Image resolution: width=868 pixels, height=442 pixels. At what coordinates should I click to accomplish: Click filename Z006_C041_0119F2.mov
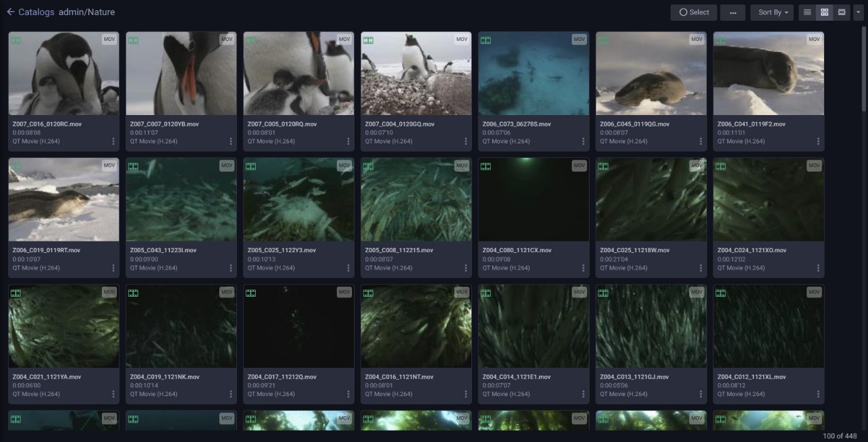(x=752, y=124)
